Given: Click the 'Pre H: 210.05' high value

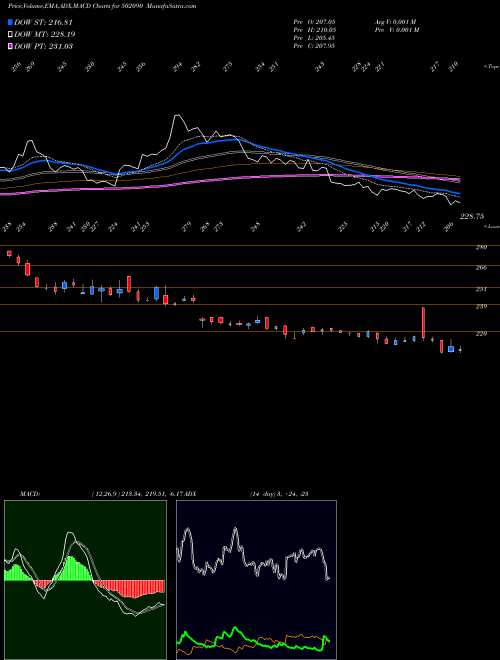Looking at the screenshot, I should [314, 30].
